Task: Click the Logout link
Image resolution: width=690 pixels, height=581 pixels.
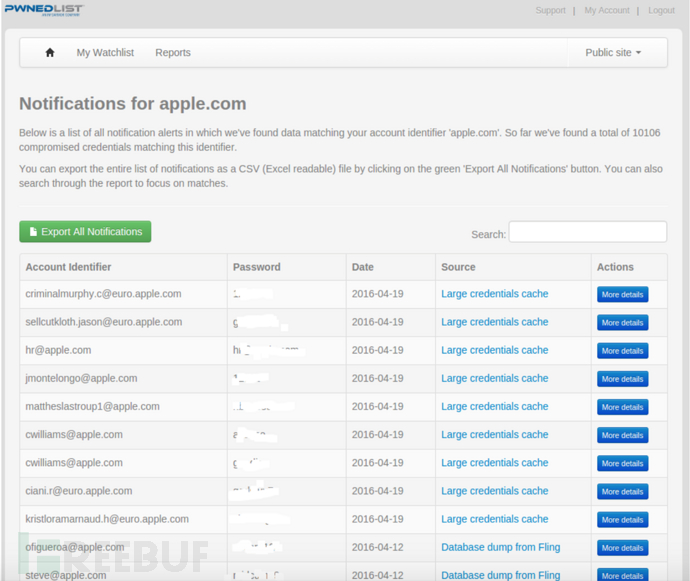Action: tap(661, 10)
